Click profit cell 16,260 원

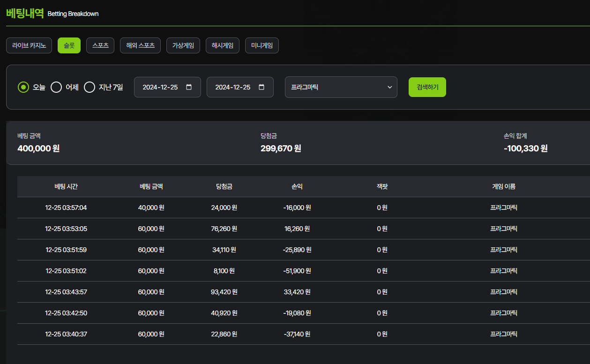[x=297, y=229]
